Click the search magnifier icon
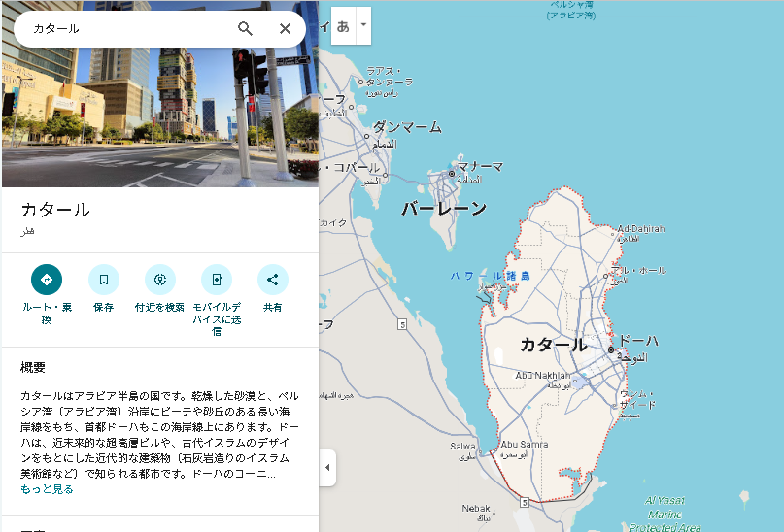The width and height of the screenshot is (784, 532). point(245,29)
